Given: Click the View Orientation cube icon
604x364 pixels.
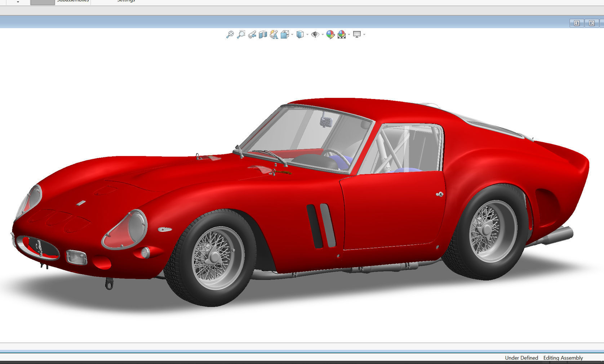Looking at the screenshot, I should [285, 35].
